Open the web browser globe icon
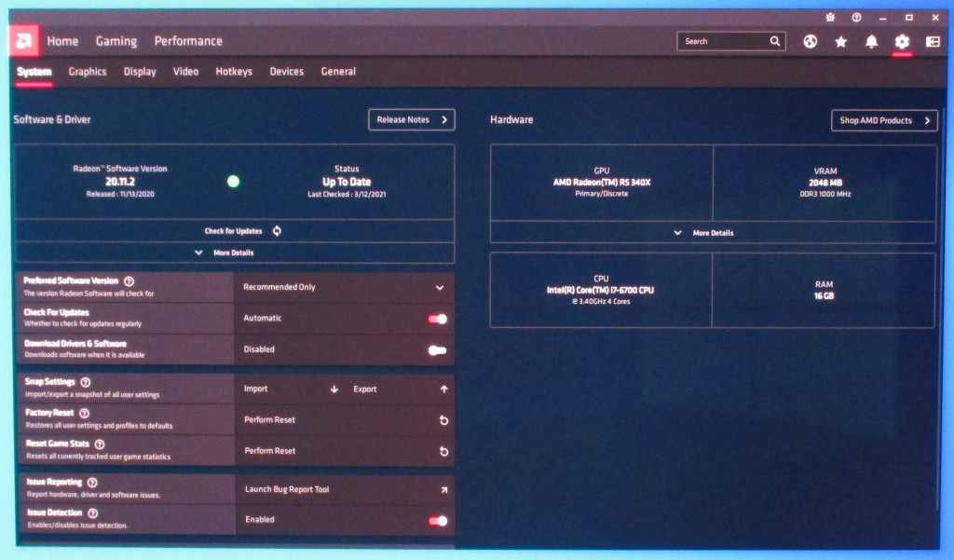954x560 pixels. coord(810,41)
